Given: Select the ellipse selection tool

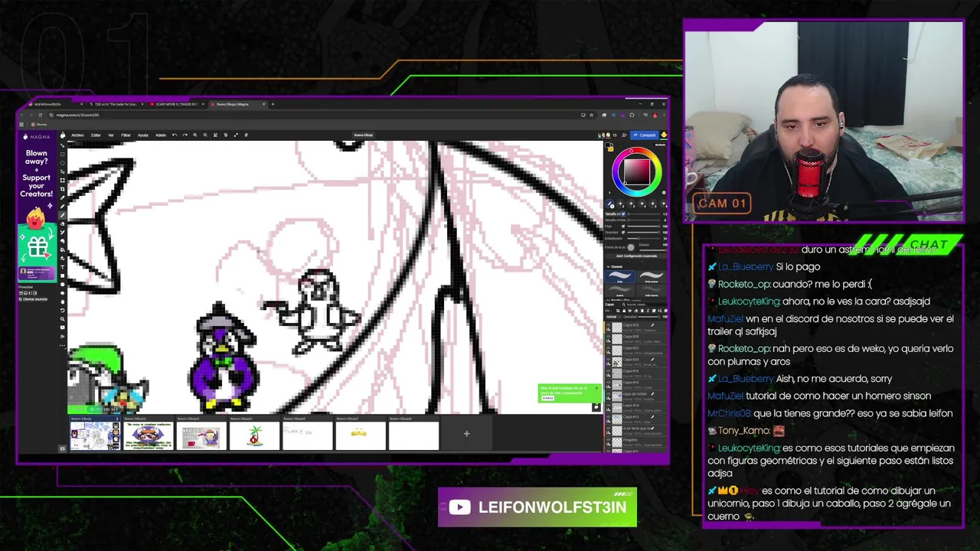Looking at the screenshot, I should (62, 163).
